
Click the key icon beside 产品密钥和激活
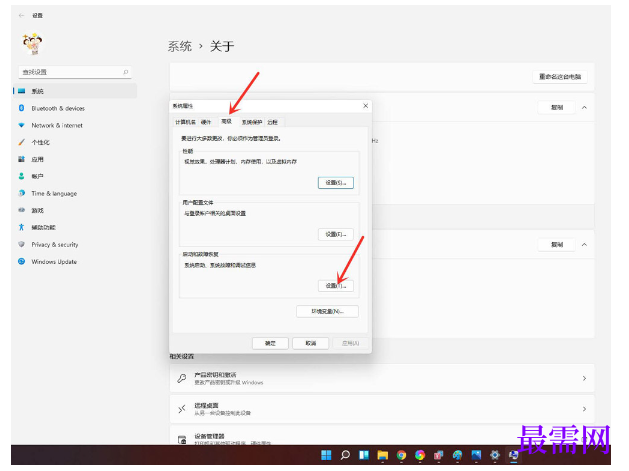pyautogui.click(x=182, y=378)
